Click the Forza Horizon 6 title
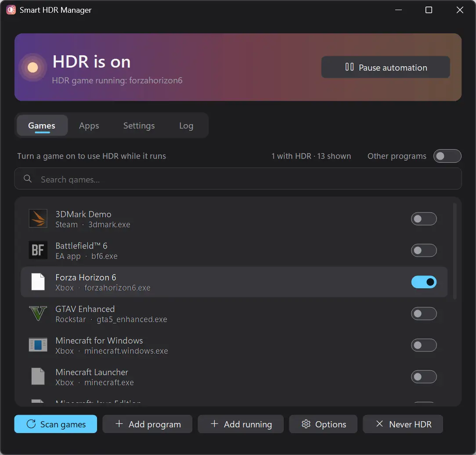 point(86,277)
